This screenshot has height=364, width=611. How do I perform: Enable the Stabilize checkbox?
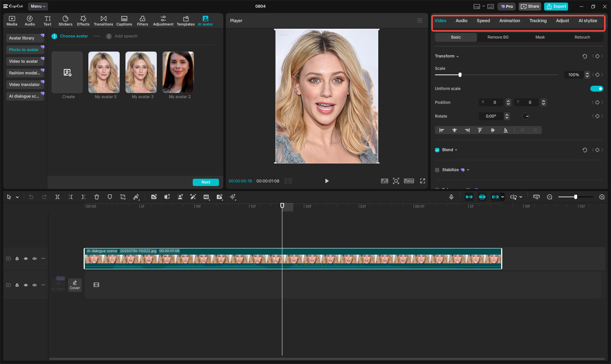[x=437, y=170]
